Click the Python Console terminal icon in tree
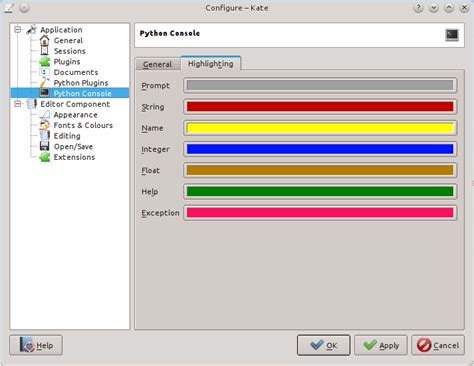 click(44, 93)
